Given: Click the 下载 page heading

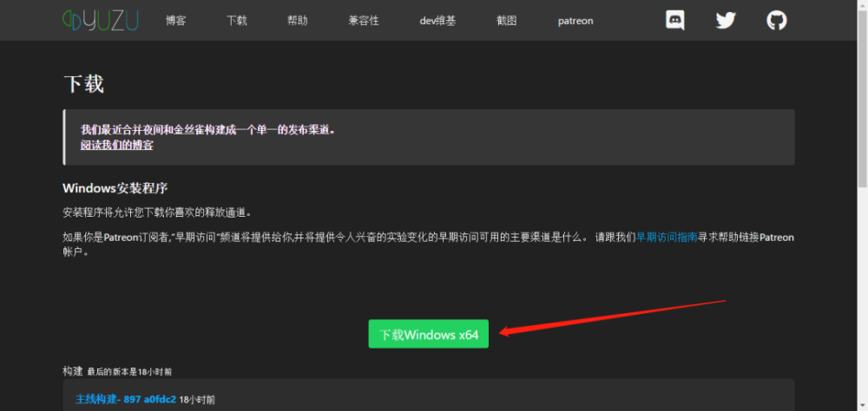Looking at the screenshot, I should pos(84,84).
